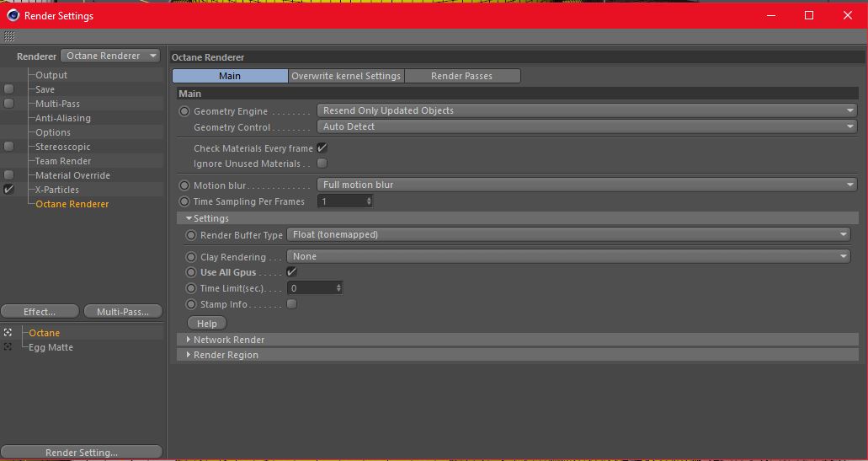The height and width of the screenshot is (461, 868).
Task: Uncheck Check Materials Every frame
Action: 322,148
